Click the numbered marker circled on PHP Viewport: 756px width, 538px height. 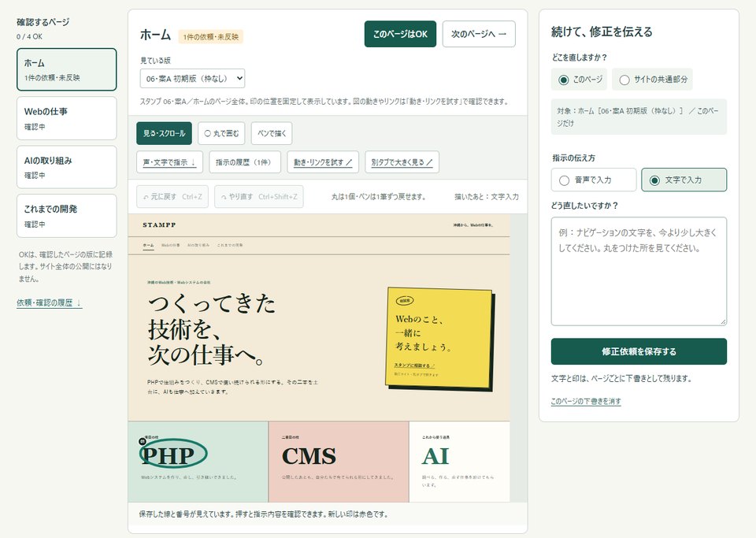[143, 441]
